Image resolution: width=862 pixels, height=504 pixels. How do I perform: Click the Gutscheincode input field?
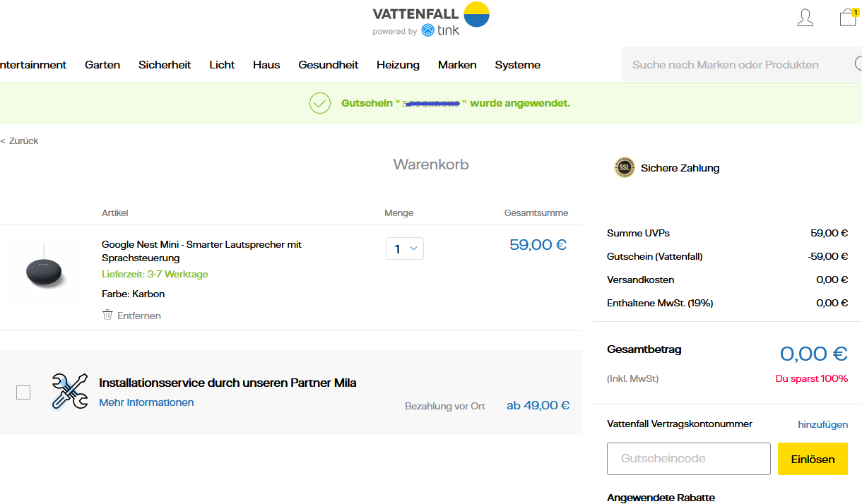click(x=688, y=459)
